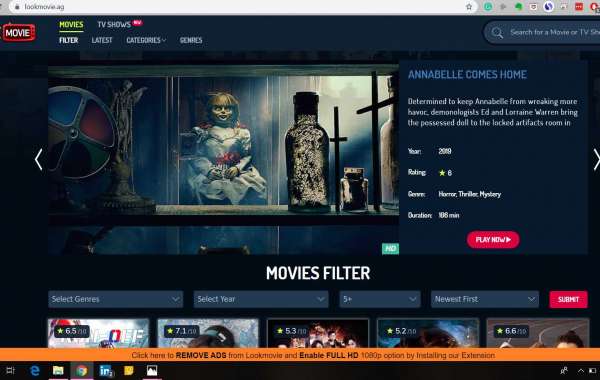
Task: Open the movie thumbnail rated 7.1
Action: pos(208,333)
